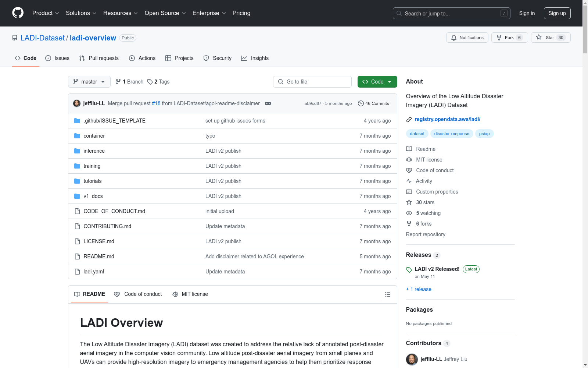
Task: Click the Go to file input
Action: pyautogui.click(x=312, y=82)
